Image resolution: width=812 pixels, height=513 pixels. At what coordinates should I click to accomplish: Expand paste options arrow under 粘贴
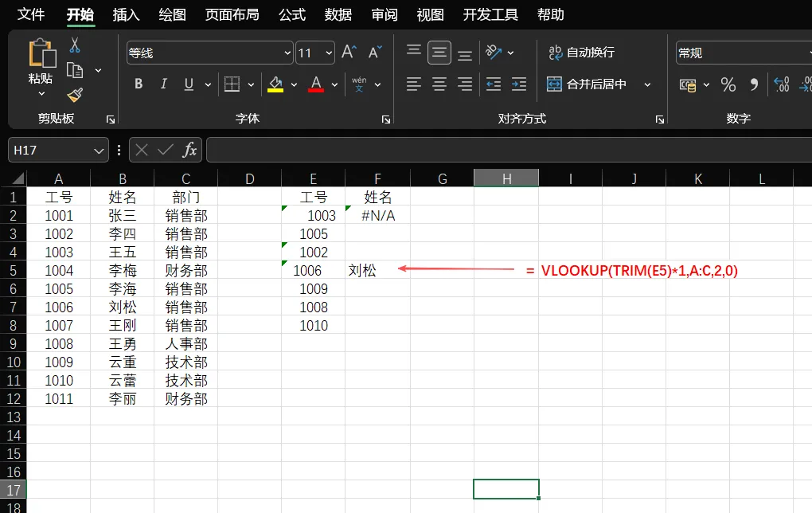(x=41, y=94)
